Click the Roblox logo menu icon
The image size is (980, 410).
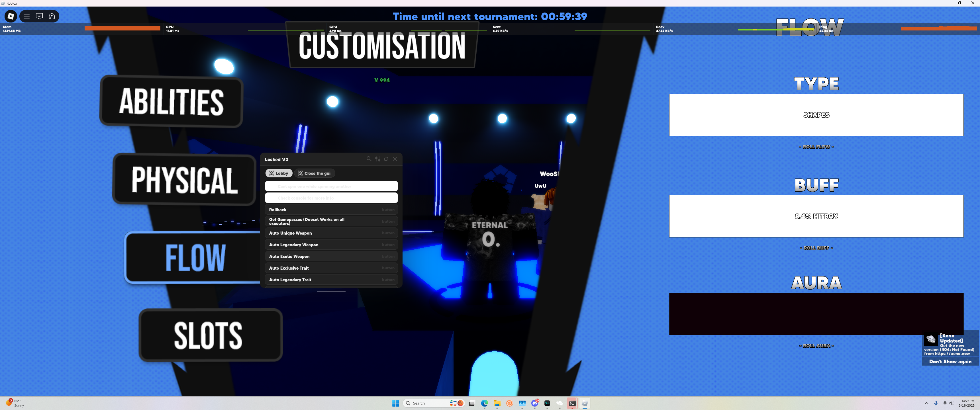pos(11,16)
